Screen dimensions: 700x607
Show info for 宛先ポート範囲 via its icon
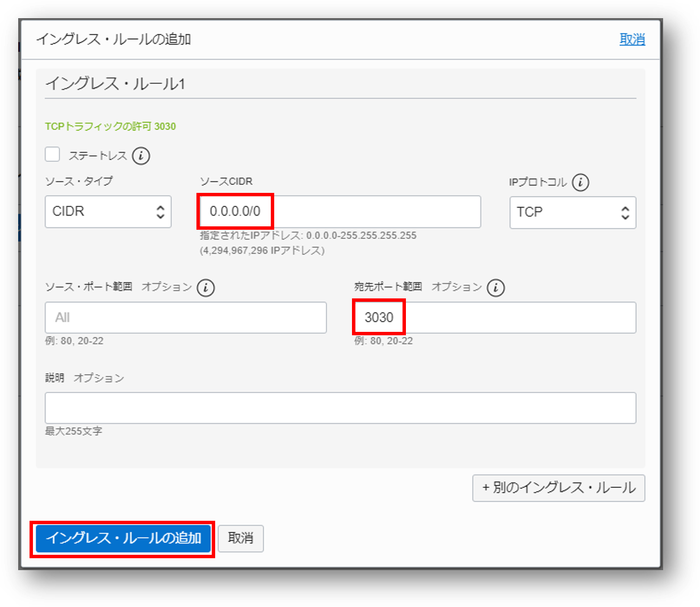pos(496,288)
